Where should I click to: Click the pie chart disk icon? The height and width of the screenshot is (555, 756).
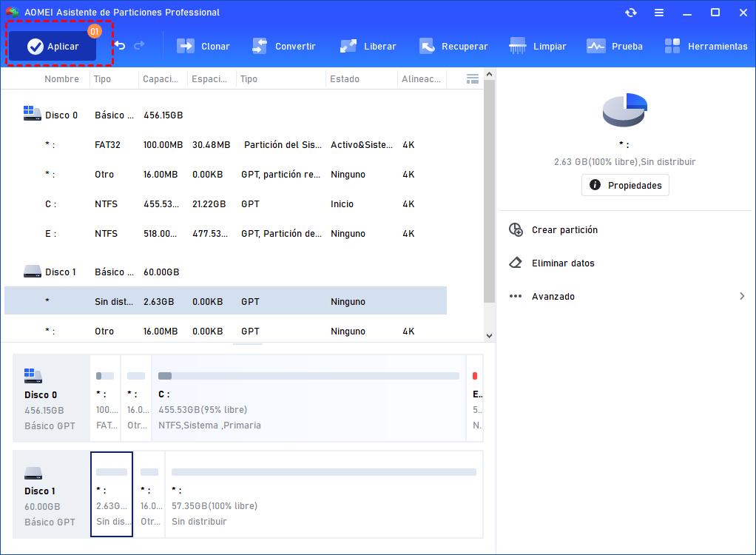625,110
